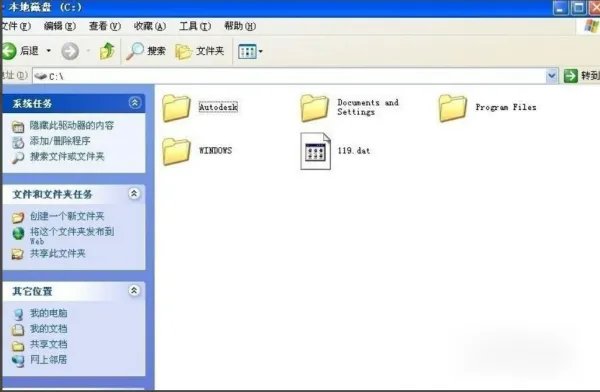Open the 查看(V) menu

coord(105,26)
